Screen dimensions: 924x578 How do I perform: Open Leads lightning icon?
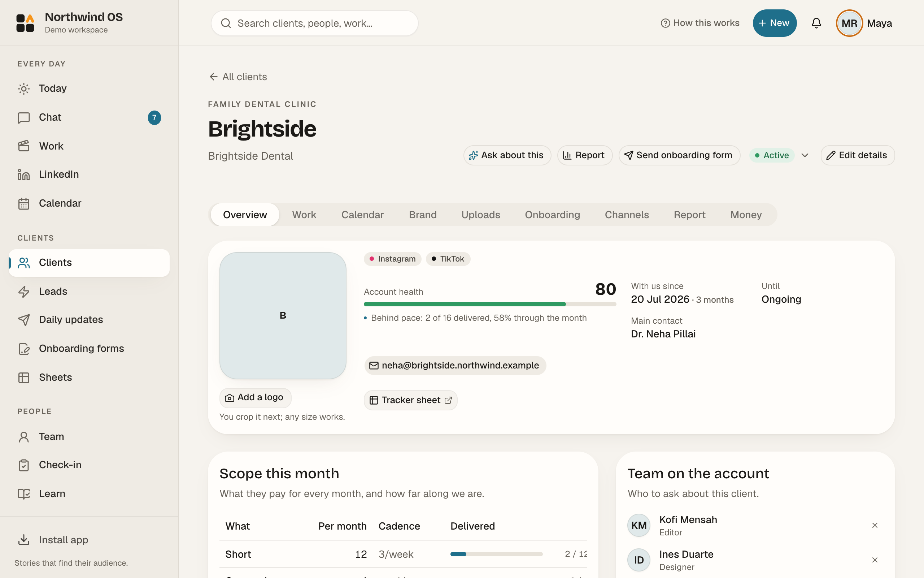tap(24, 292)
